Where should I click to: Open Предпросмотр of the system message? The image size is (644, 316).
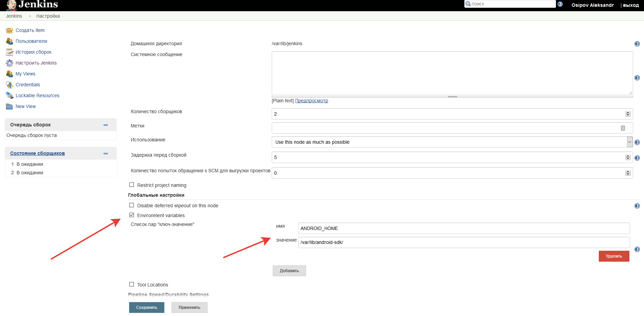tap(311, 100)
